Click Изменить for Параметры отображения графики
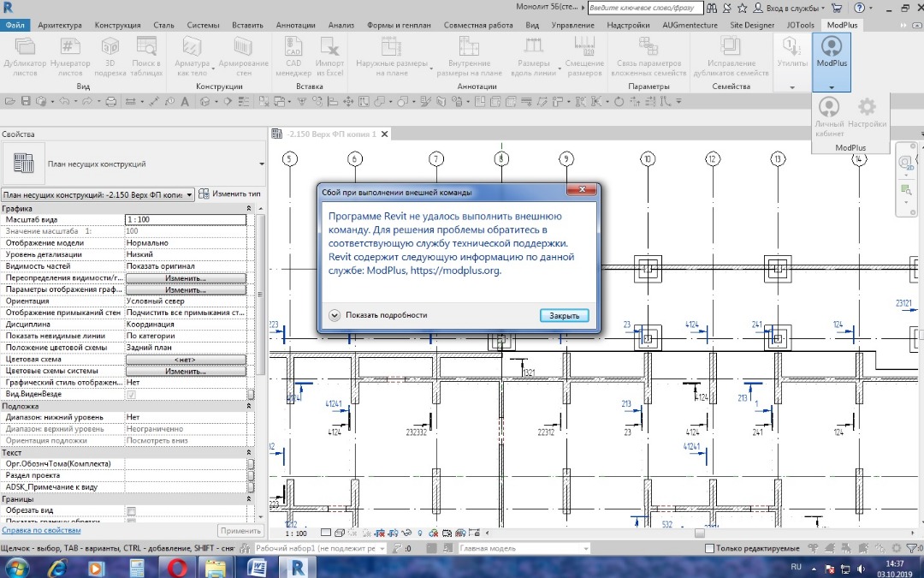 click(186, 289)
